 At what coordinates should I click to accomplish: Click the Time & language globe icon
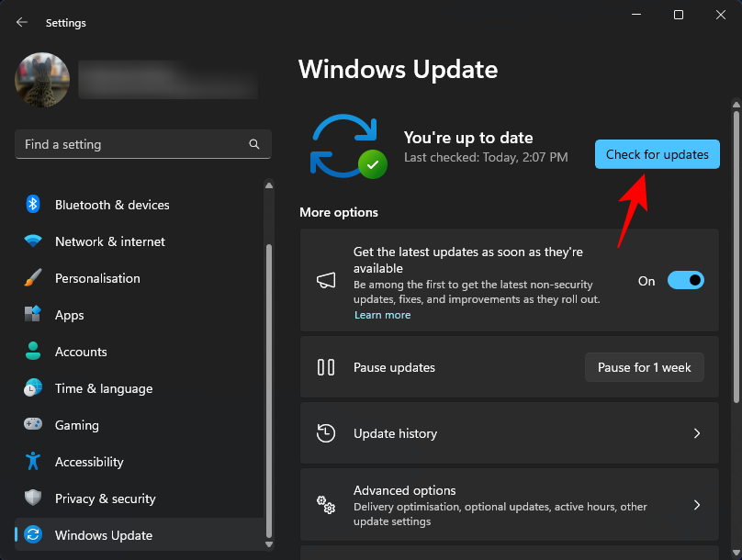pos(33,387)
